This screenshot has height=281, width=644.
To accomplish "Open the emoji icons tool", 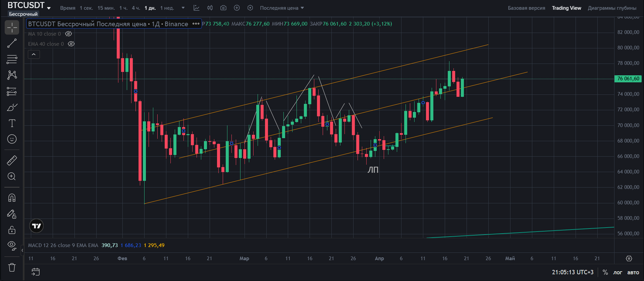I will tap(12, 139).
